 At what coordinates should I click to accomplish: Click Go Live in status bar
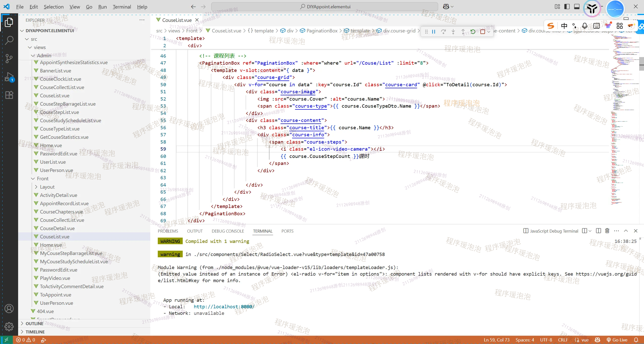tap(617, 340)
